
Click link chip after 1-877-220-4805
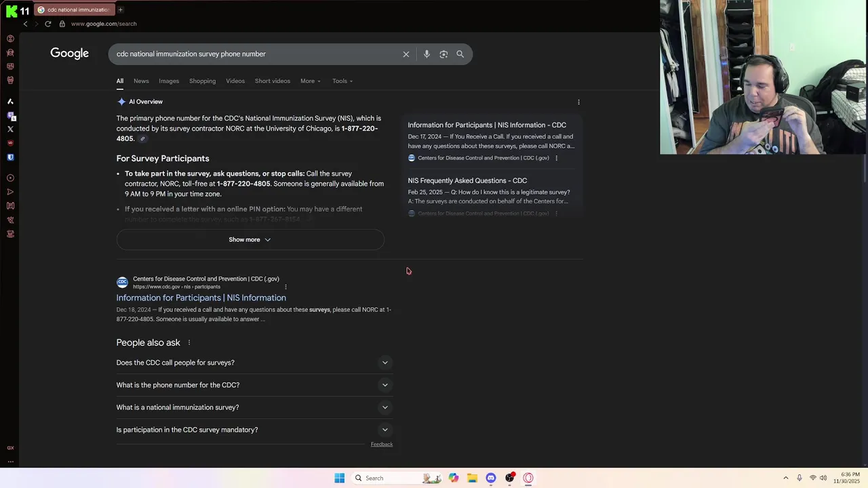pos(142,139)
